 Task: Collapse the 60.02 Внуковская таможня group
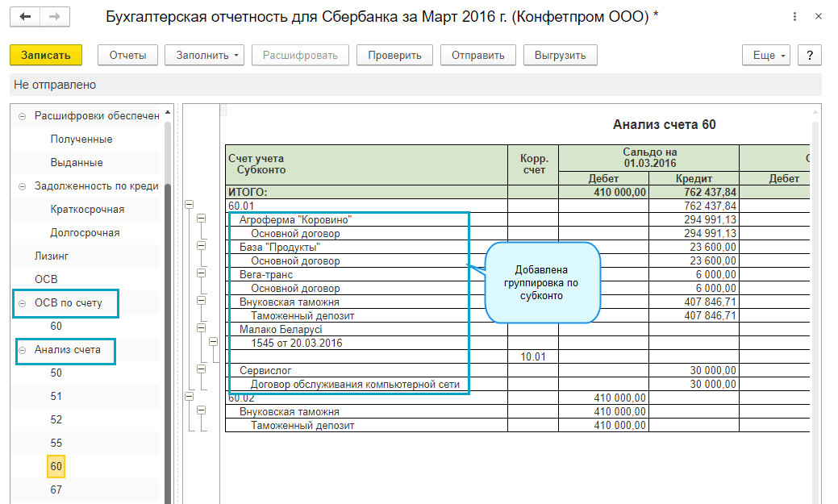[x=201, y=410]
